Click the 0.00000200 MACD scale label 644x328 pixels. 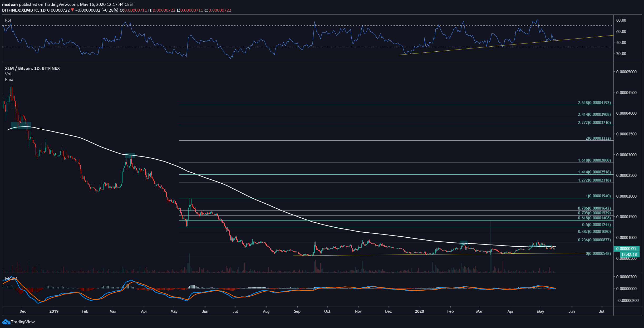[x=626, y=277]
